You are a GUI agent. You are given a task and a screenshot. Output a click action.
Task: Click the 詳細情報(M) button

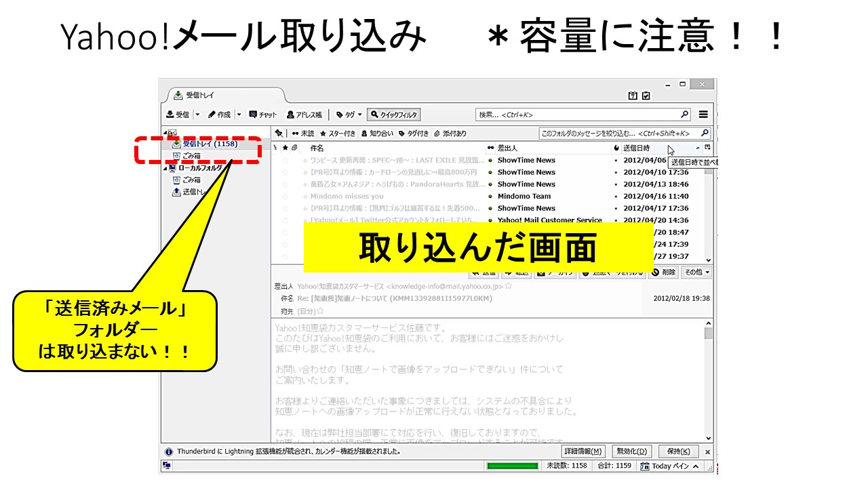(x=584, y=451)
